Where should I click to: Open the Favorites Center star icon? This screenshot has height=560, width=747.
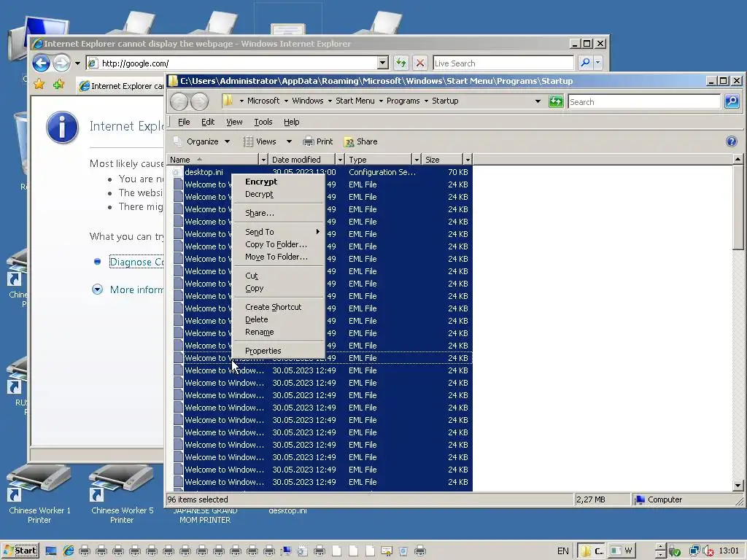[39, 85]
